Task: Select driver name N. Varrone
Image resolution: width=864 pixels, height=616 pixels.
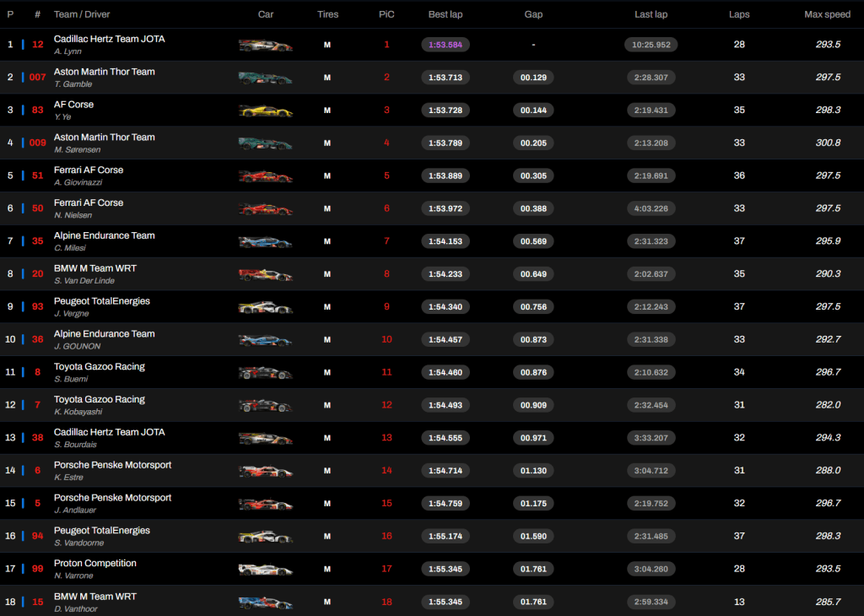Action: click(73, 575)
